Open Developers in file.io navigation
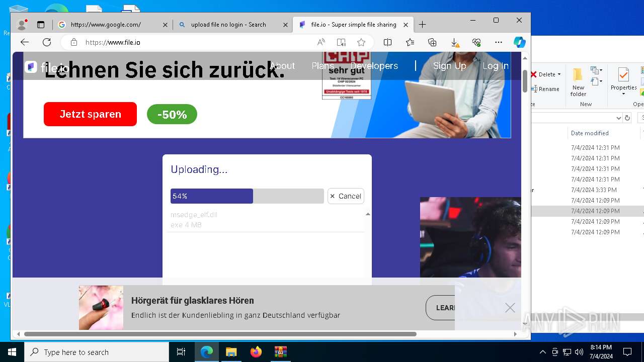The width and height of the screenshot is (644, 362). tap(374, 66)
